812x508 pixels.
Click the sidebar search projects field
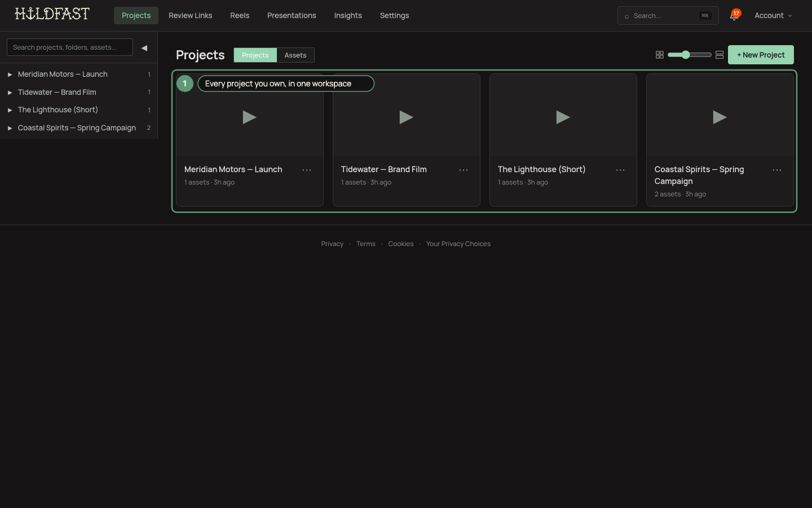click(x=70, y=47)
